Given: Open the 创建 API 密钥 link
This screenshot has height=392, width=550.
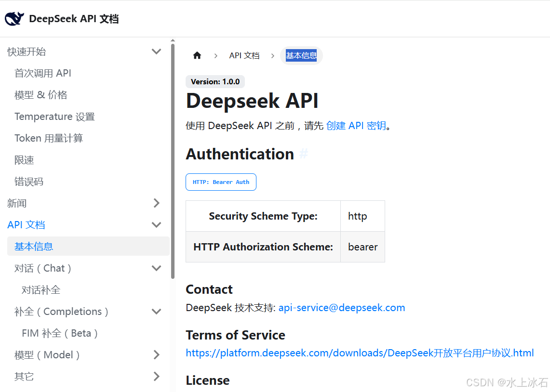Looking at the screenshot, I should (x=356, y=125).
